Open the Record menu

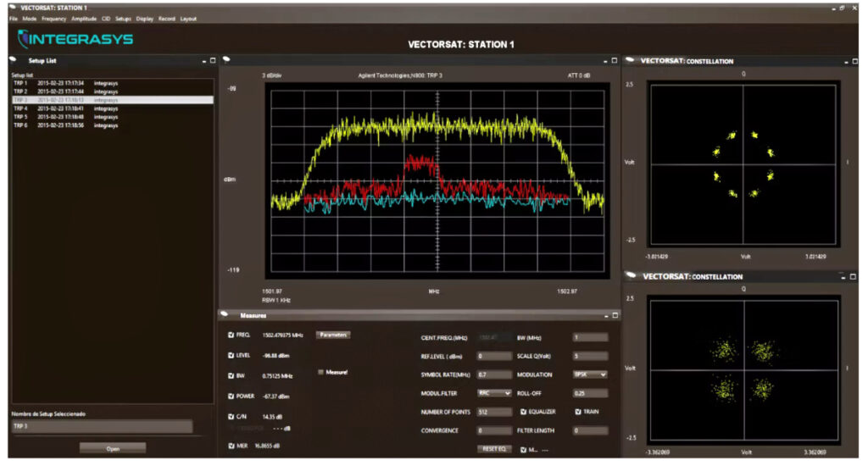coord(166,19)
